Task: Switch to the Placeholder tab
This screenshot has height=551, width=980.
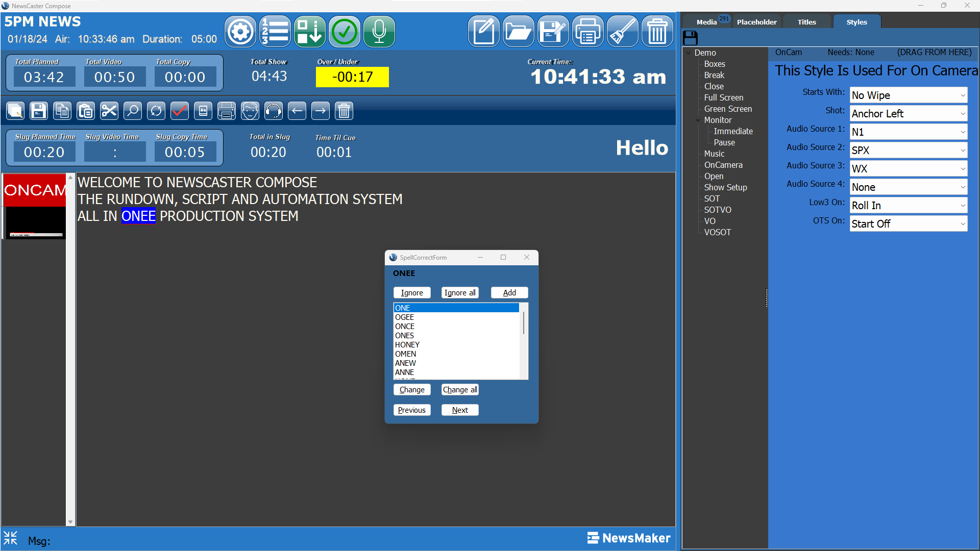Action: click(x=756, y=22)
